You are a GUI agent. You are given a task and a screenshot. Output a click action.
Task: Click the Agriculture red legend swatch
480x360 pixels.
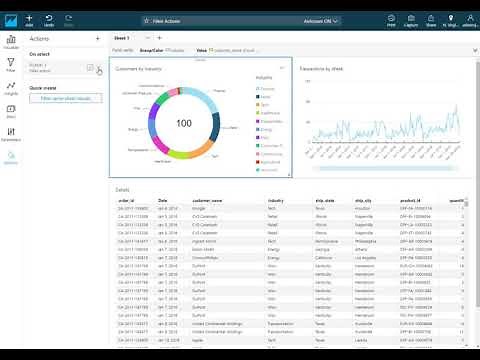tap(258, 162)
